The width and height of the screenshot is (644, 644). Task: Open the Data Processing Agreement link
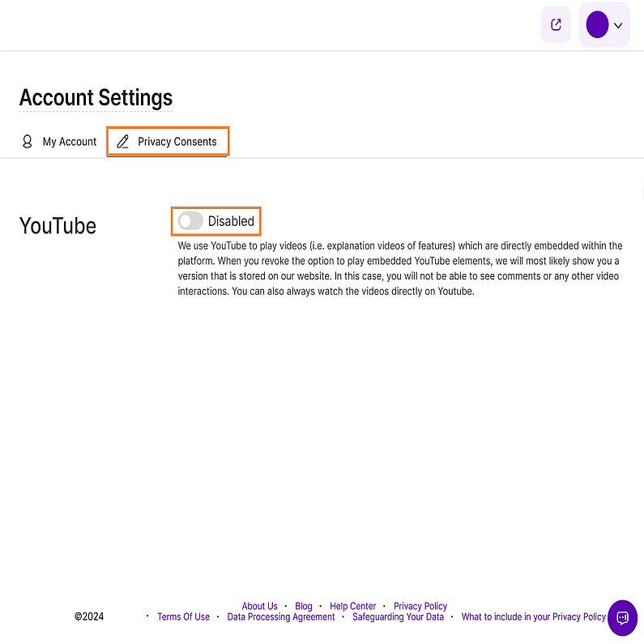(281, 617)
